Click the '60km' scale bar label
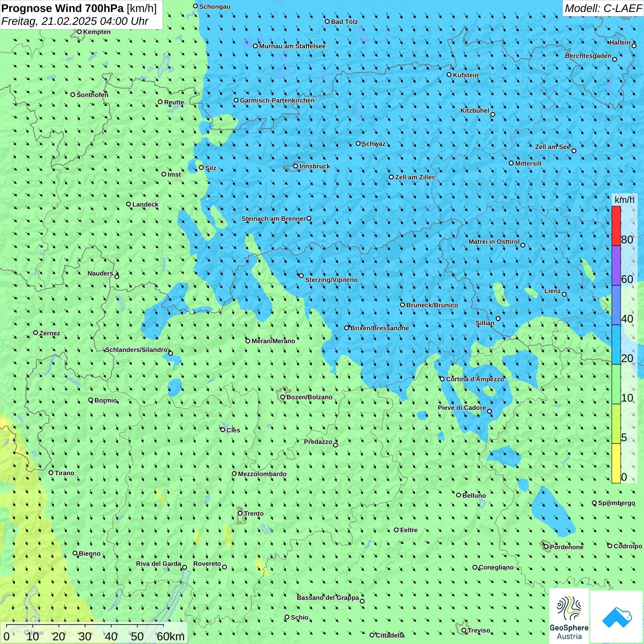 (x=170, y=636)
